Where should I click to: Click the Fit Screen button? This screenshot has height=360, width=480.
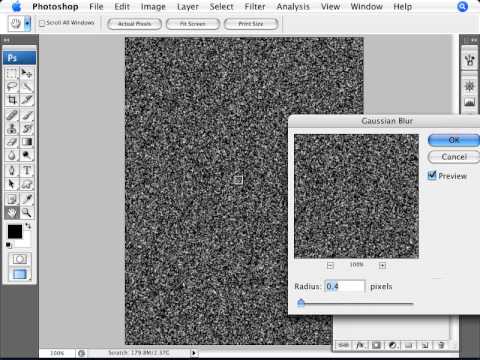[193, 24]
